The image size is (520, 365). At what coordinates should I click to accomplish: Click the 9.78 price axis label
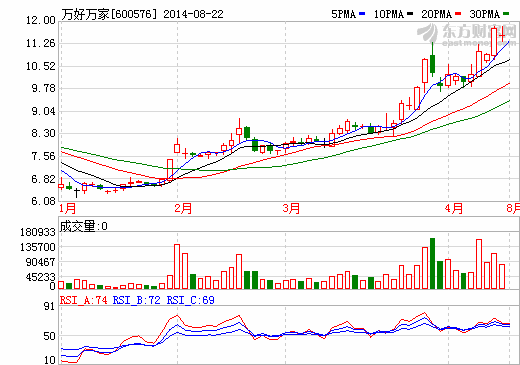[43, 88]
